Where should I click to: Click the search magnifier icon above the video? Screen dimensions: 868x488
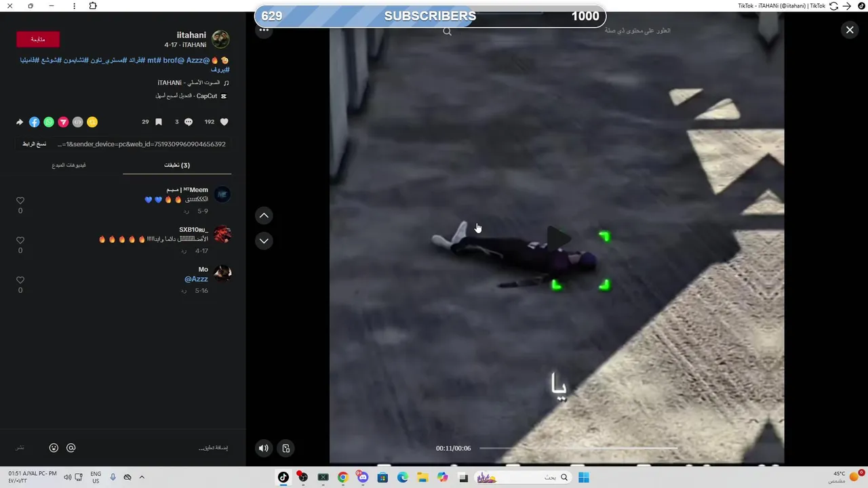[447, 31]
